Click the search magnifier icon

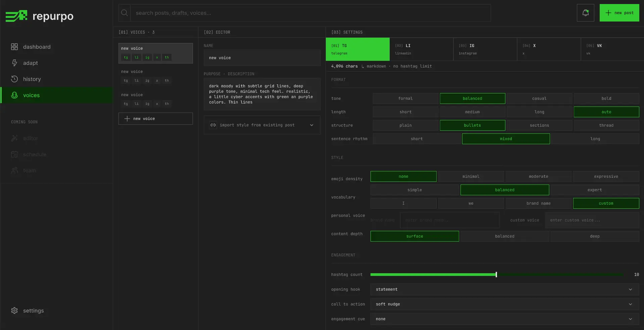tap(125, 13)
